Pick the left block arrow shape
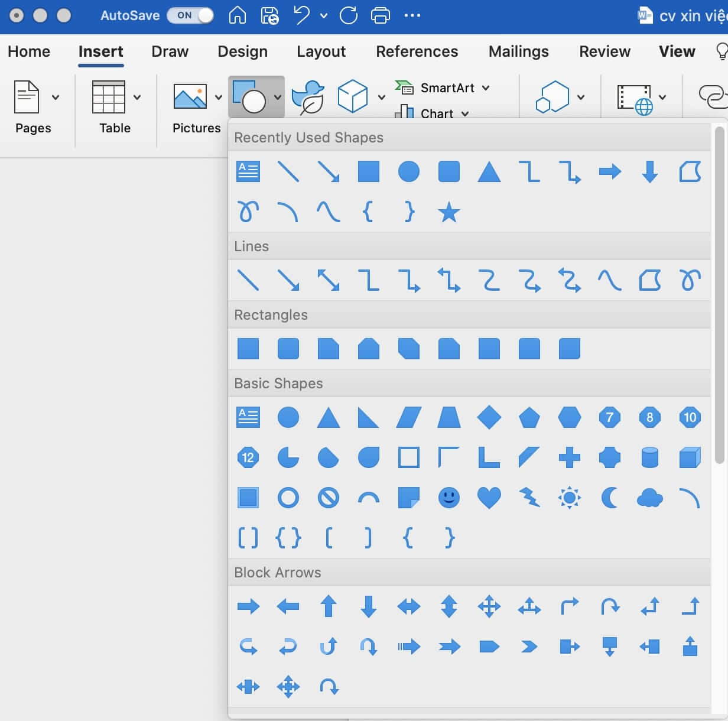The width and height of the screenshot is (728, 721). point(288,606)
